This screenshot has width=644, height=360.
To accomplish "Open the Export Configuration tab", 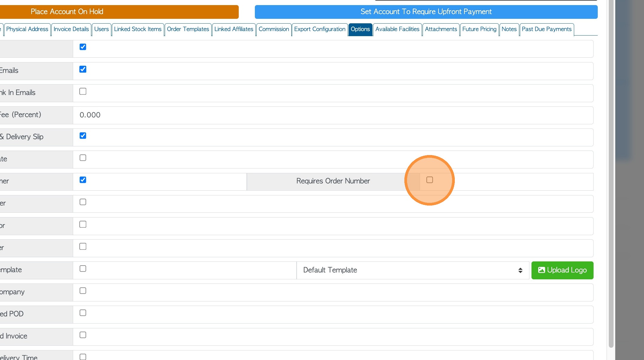I will (319, 29).
